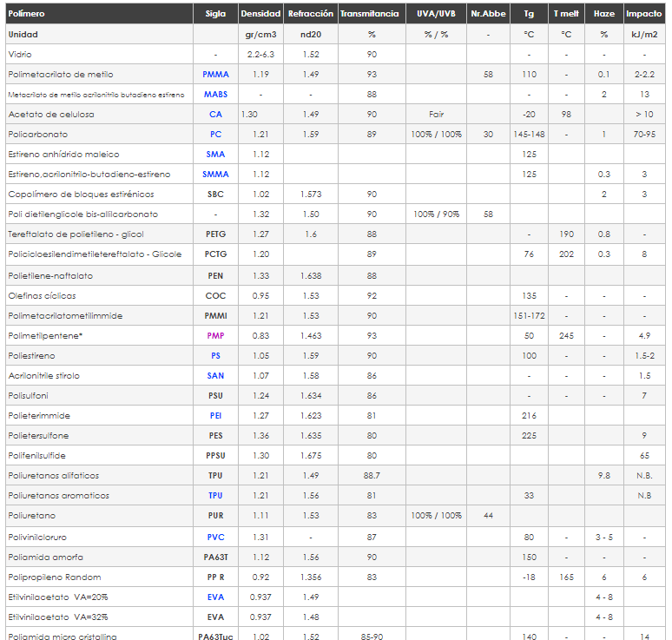
Task: Open the blue TPU link for Poliuretanos aromaticos
Action: [x=215, y=496]
